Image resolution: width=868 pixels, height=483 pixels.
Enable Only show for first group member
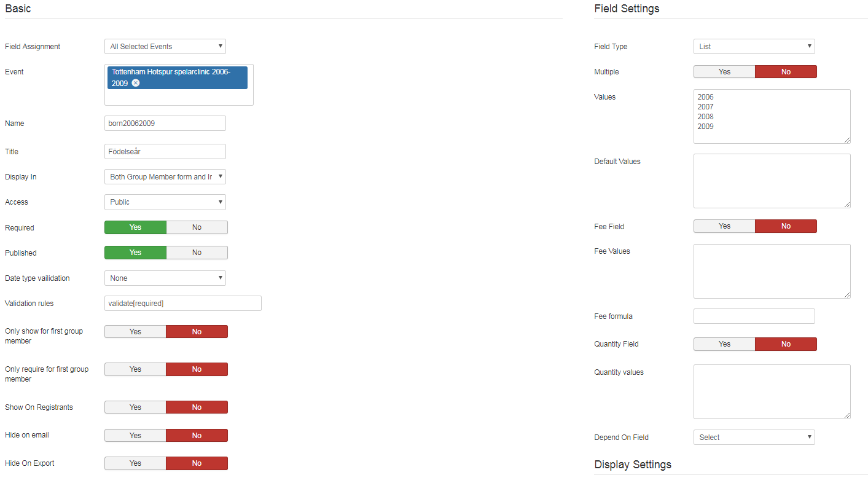coord(135,332)
